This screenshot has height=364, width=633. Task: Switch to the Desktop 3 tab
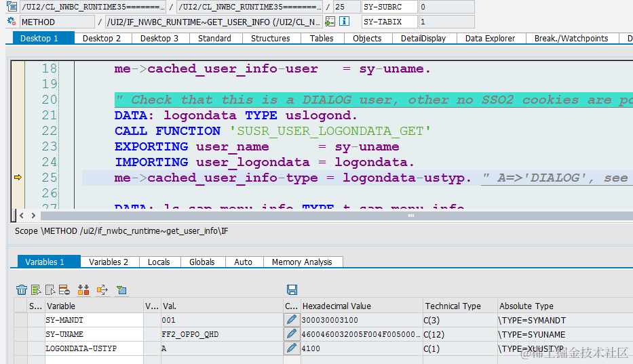pos(159,39)
